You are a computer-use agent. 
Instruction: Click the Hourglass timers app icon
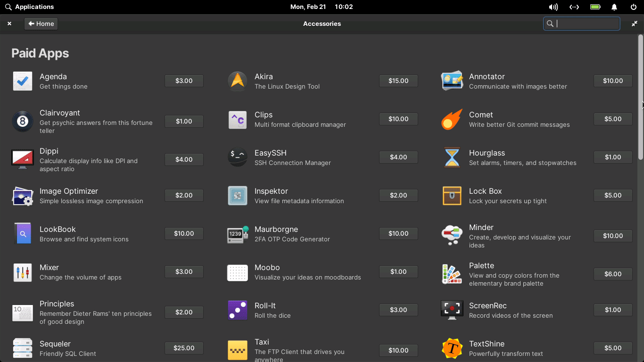(452, 157)
